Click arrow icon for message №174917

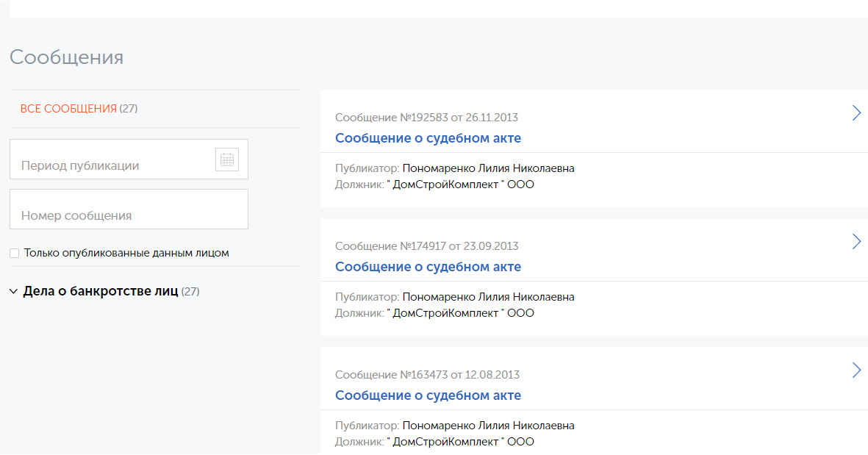856,241
